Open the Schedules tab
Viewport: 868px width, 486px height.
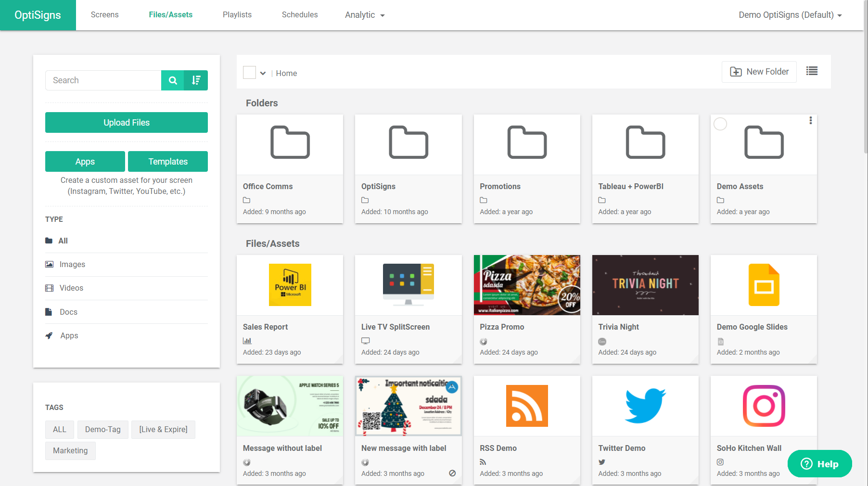(x=299, y=15)
